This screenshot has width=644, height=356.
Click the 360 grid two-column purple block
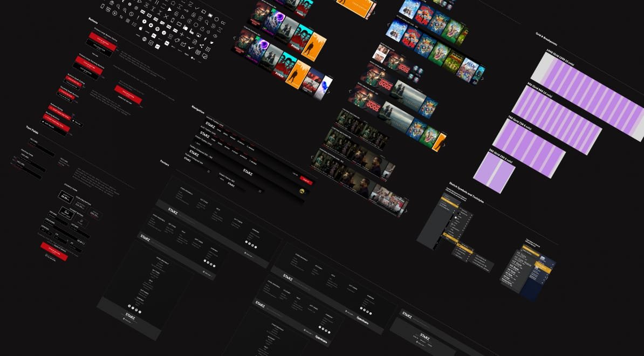pos(494,173)
